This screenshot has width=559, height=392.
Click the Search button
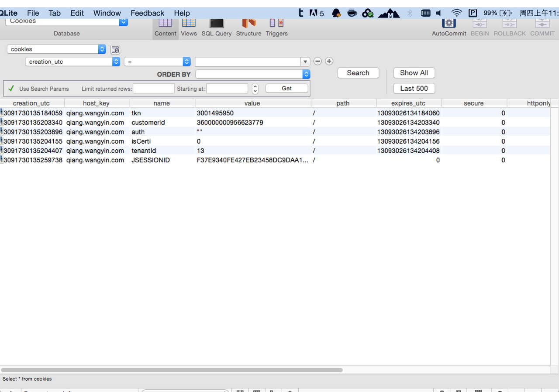pyautogui.click(x=358, y=73)
